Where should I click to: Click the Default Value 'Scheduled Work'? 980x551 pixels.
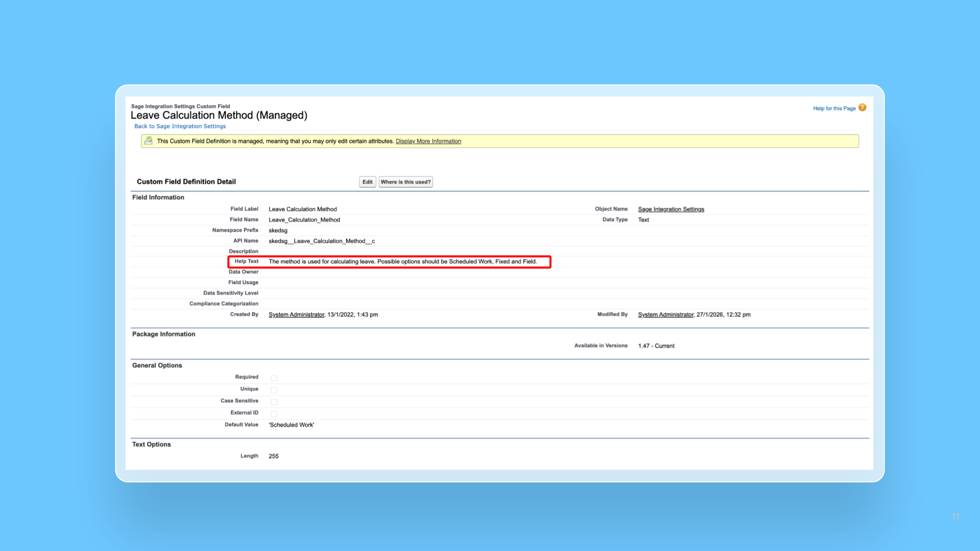[x=291, y=425]
